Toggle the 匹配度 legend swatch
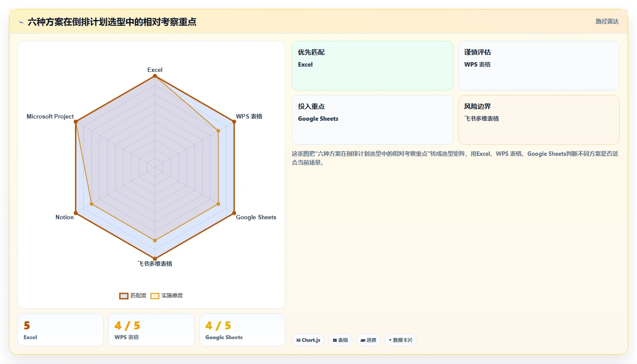Screen dimensions: 637x364 tap(124, 296)
